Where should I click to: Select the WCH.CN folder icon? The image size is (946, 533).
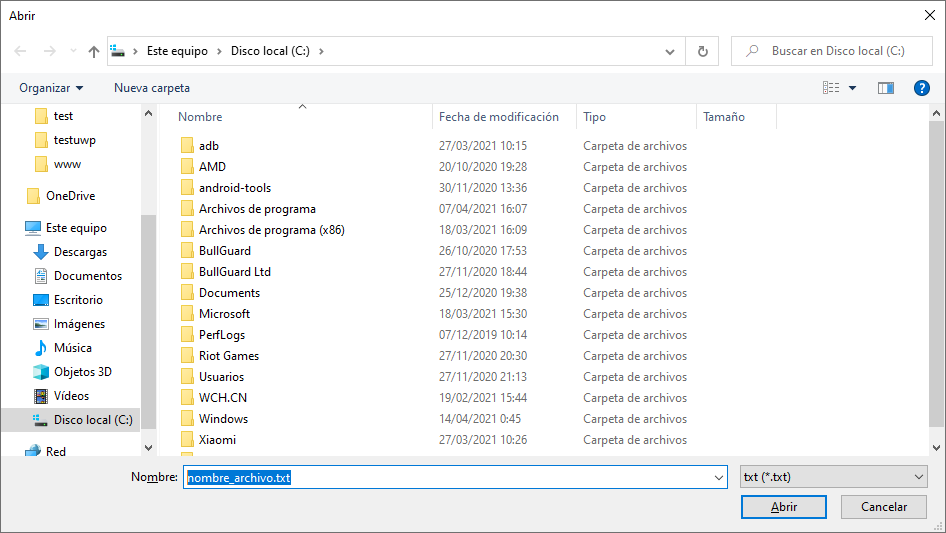tap(188, 398)
